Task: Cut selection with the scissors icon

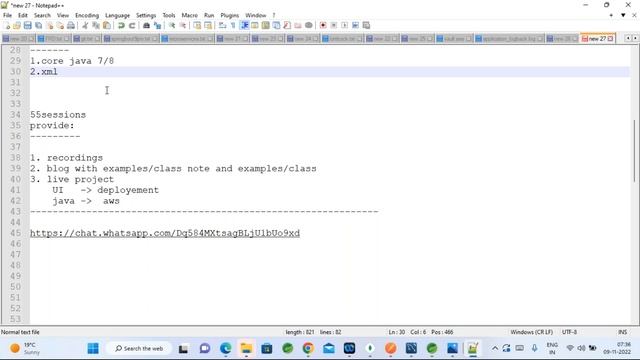Action: pos(85,26)
